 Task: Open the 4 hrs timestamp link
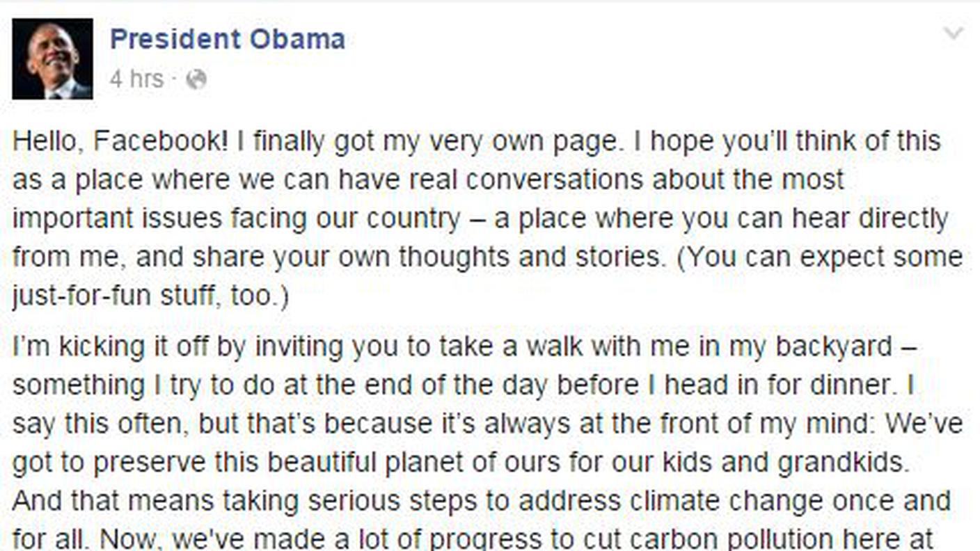coord(136,79)
